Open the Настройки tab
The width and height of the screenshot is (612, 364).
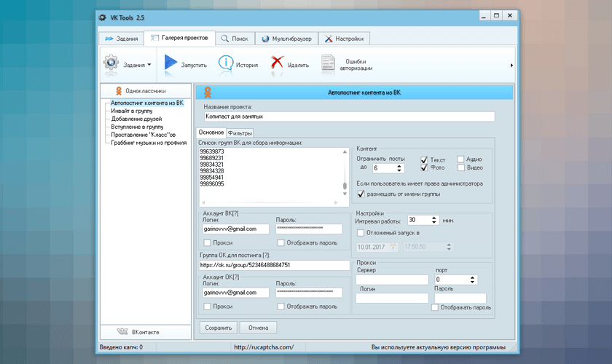344,39
